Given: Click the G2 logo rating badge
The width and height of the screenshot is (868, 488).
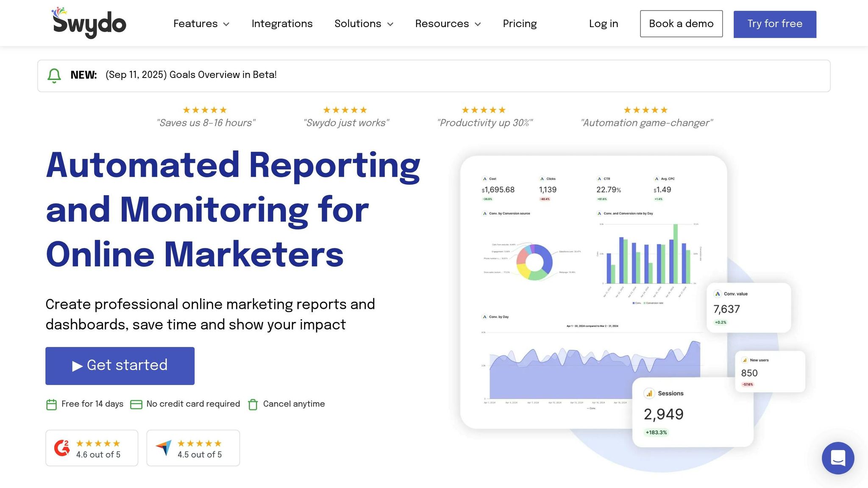Looking at the screenshot, I should pyautogui.click(x=62, y=448).
